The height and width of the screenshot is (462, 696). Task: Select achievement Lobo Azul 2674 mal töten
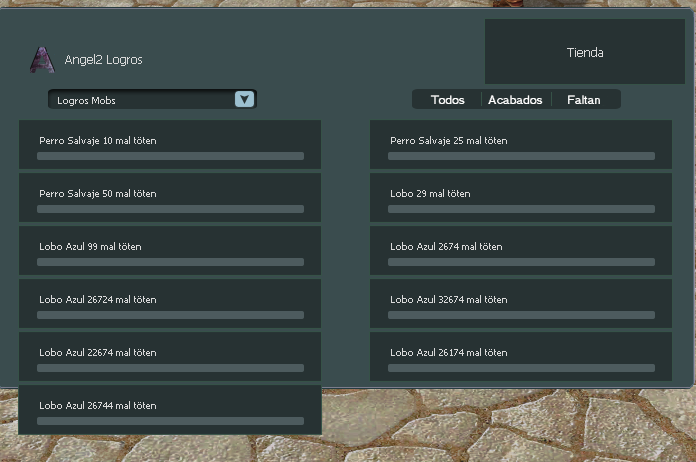point(521,250)
